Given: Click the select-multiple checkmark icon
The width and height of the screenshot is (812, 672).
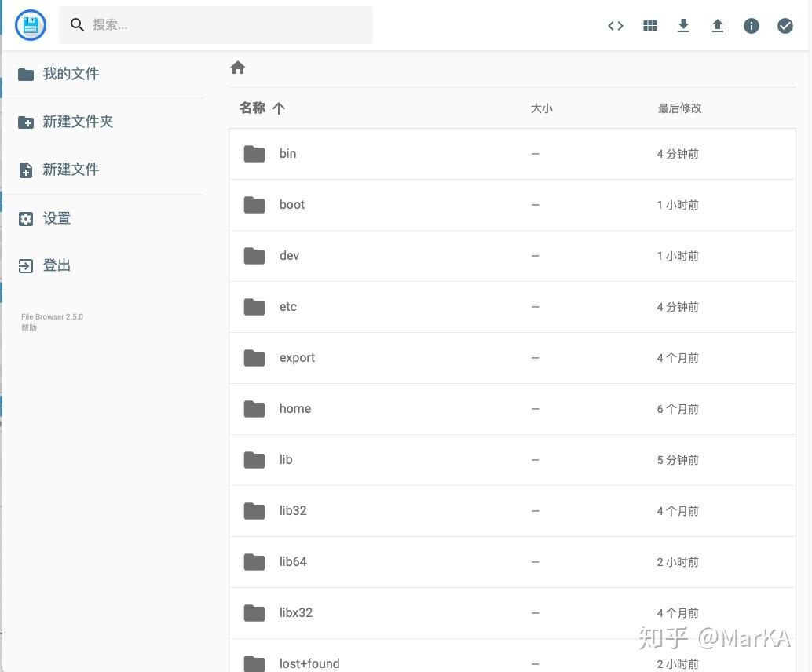Looking at the screenshot, I should pyautogui.click(x=785, y=25).
